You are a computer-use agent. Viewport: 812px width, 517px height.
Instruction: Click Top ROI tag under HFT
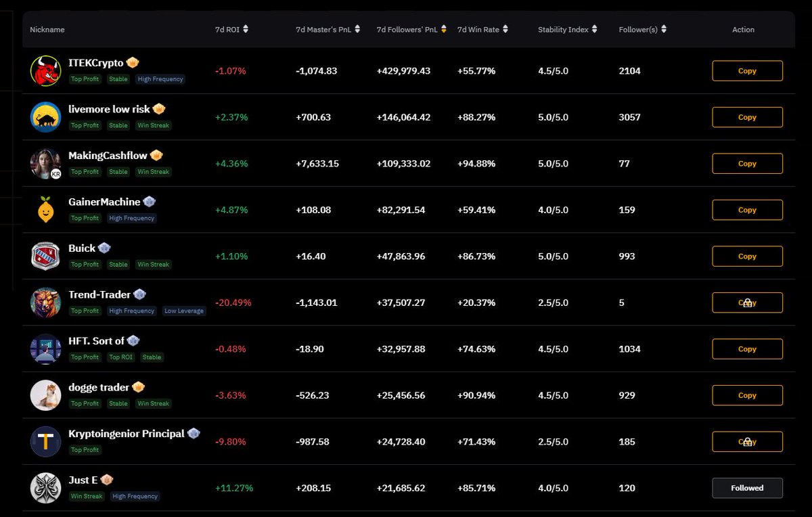120,357
